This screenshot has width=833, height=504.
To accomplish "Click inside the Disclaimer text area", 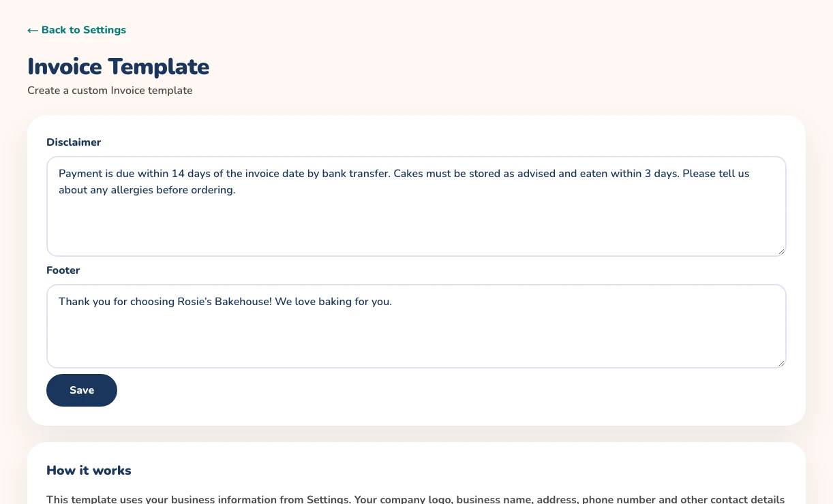I will tap(416, 206).
